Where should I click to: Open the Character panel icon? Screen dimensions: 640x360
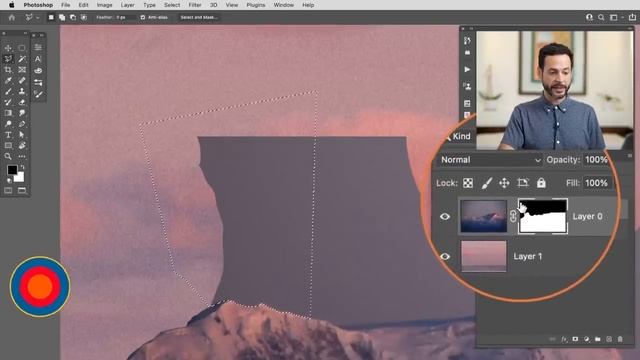click(38, 59)
